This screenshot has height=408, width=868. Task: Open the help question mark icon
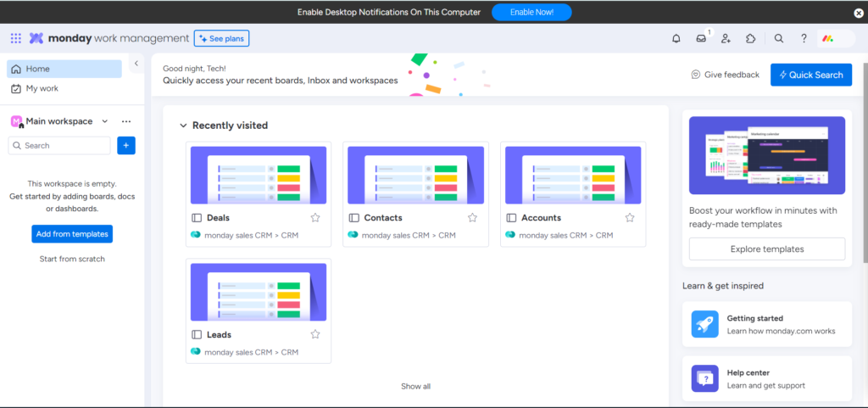click(x=804, y=38)
